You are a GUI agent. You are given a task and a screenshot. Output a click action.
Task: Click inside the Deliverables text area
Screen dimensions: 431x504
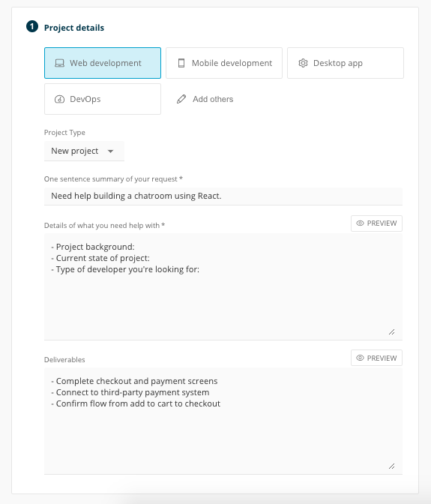tap(223, 421)
